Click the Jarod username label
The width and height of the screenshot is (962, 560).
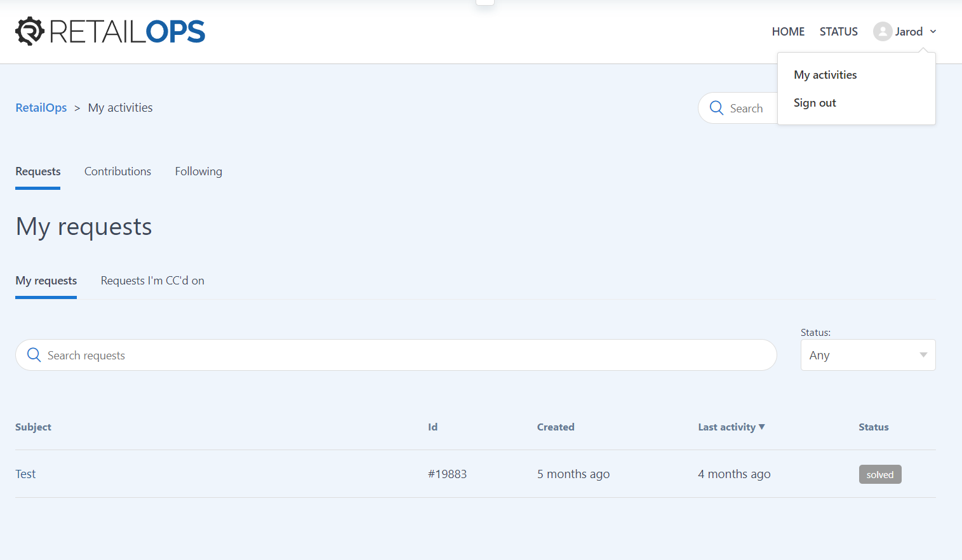tap(909, 32)
